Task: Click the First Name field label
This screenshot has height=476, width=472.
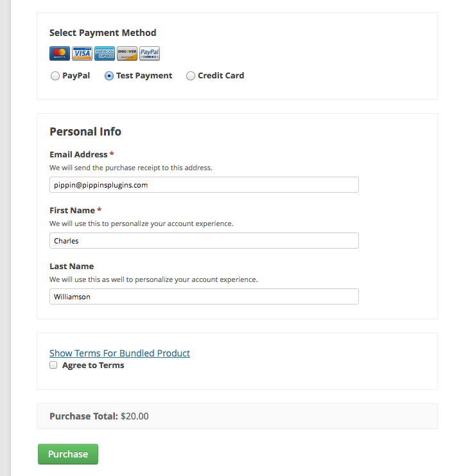Action: point(72,211)
